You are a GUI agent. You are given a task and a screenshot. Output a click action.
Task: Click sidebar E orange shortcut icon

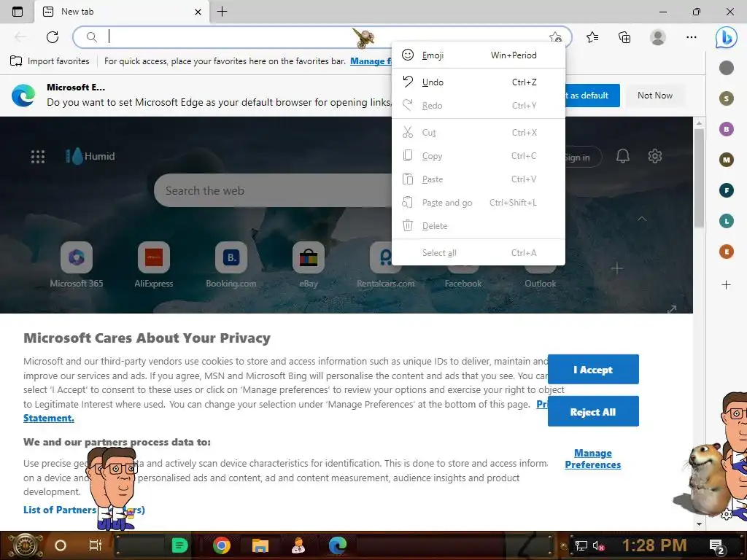click(x=726, y=252)
